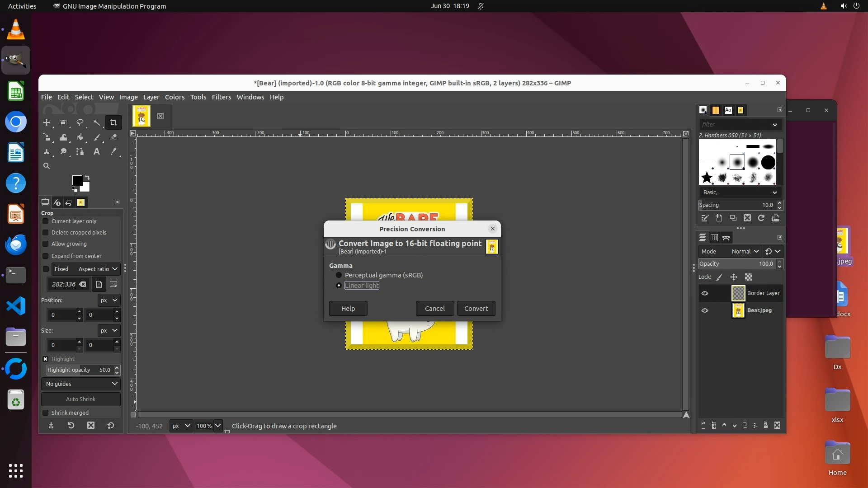Open the No guides dropdown
The width and height of the screenshot is (868, 488).
(81, 384)
